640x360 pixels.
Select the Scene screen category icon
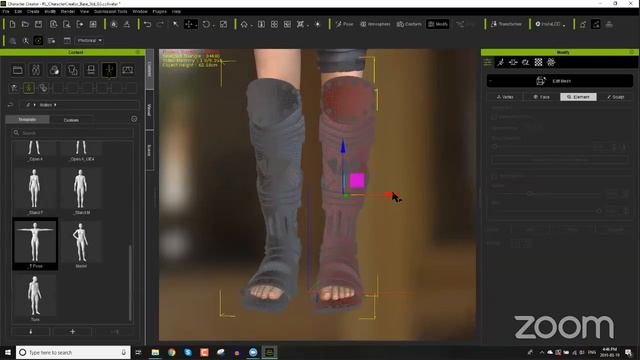pyautogui.click(x=128, y=70)
